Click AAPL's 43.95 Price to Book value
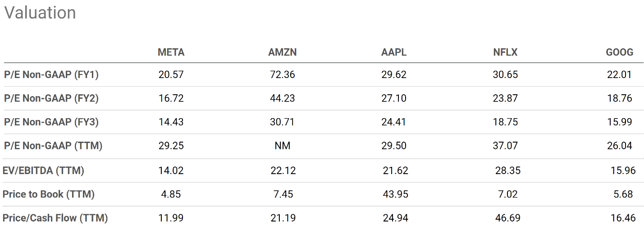The height and width of the screenshot is (226, 644). [394, 194]
